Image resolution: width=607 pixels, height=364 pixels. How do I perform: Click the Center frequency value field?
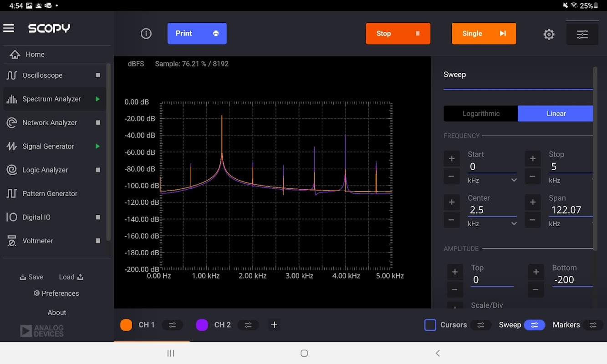point(492,210)
